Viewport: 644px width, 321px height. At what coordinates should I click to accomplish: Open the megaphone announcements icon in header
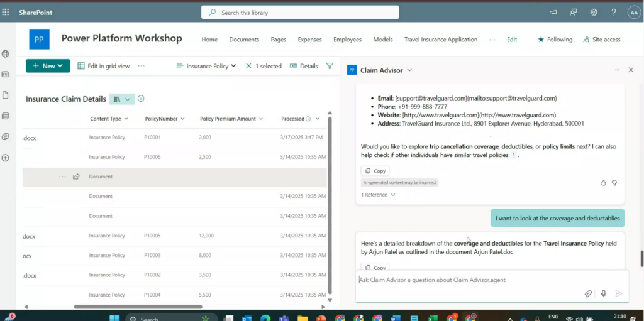point(553,13)
